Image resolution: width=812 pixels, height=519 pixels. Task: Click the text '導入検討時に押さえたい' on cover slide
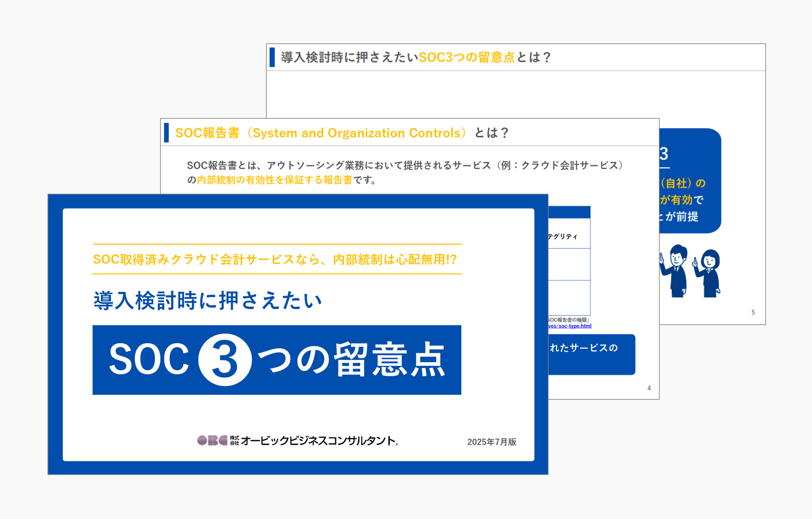click(208, 300)
